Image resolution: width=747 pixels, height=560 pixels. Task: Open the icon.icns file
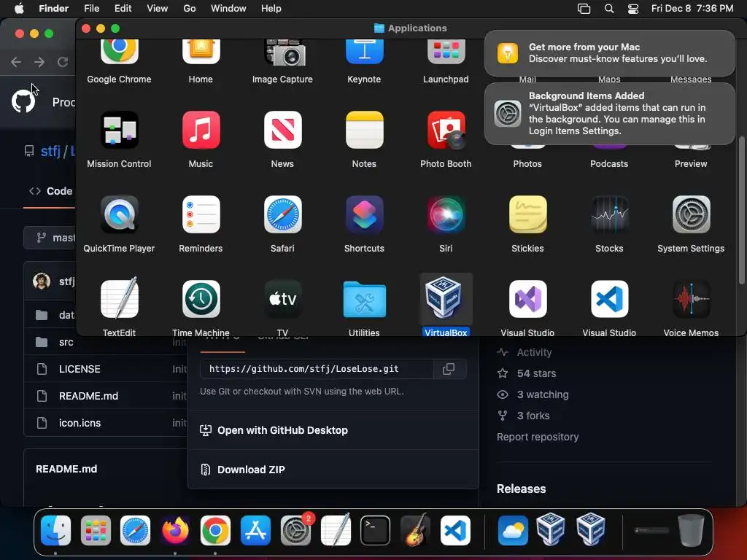(80, 423)
